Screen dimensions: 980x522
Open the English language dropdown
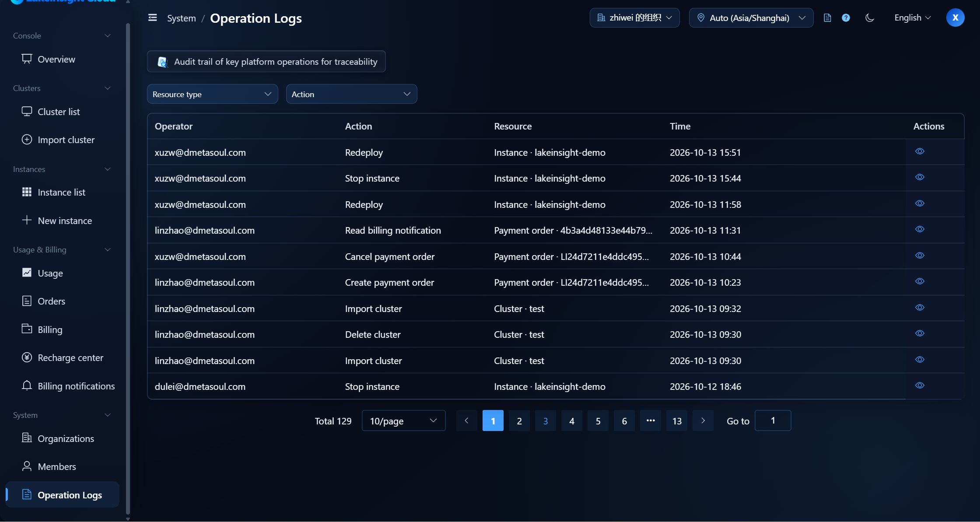(912, 18)
